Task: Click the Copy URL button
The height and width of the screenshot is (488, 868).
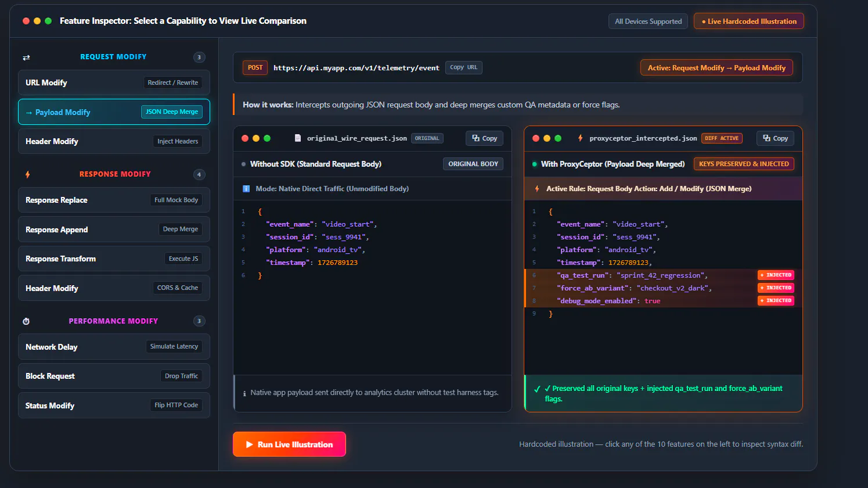Action: pyautogui.click(x=463, y=67)
